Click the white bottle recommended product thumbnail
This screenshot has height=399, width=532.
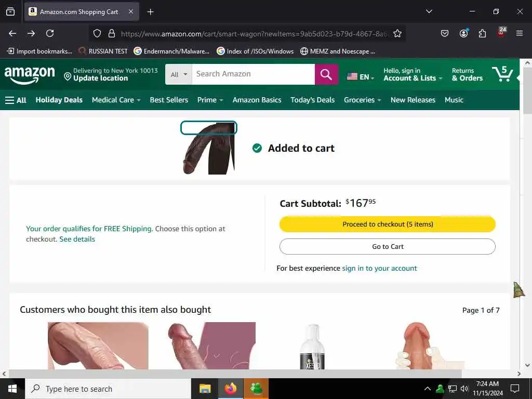pyautogui.click(x=312, y=346)
